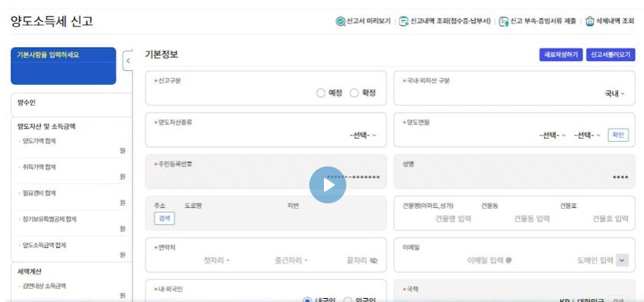Open the 양도연월 year dropdown
This screenshot has width=644, height=302.
[x=552, y=136]
